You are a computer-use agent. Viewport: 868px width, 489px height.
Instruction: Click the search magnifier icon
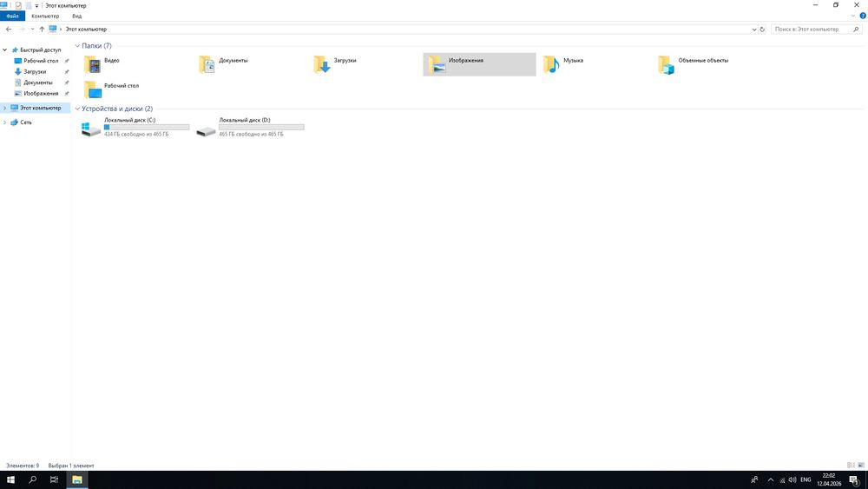pyautogui.click(x=856, y=30)
